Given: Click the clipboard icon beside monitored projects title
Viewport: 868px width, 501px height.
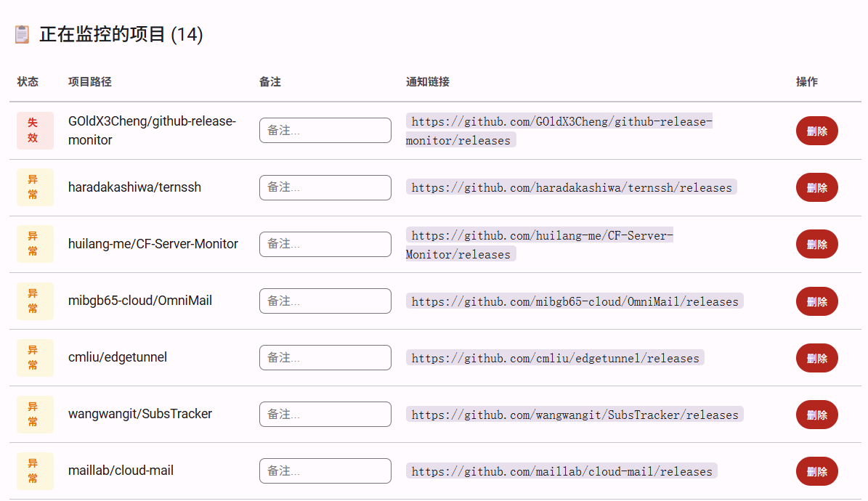Looking at the screenshot, I should tap(22, 34).
